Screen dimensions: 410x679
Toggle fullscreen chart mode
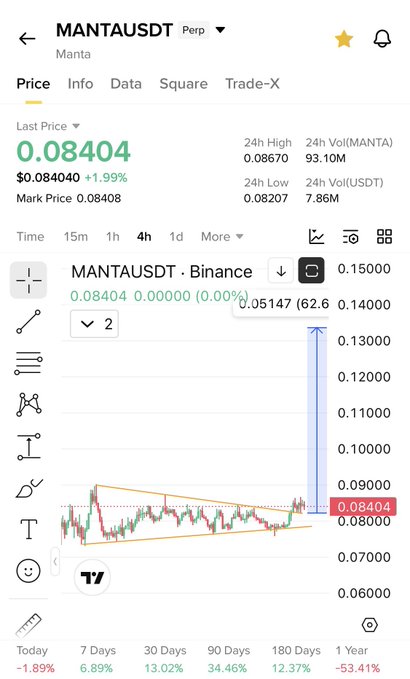click(x=311, y=271)
